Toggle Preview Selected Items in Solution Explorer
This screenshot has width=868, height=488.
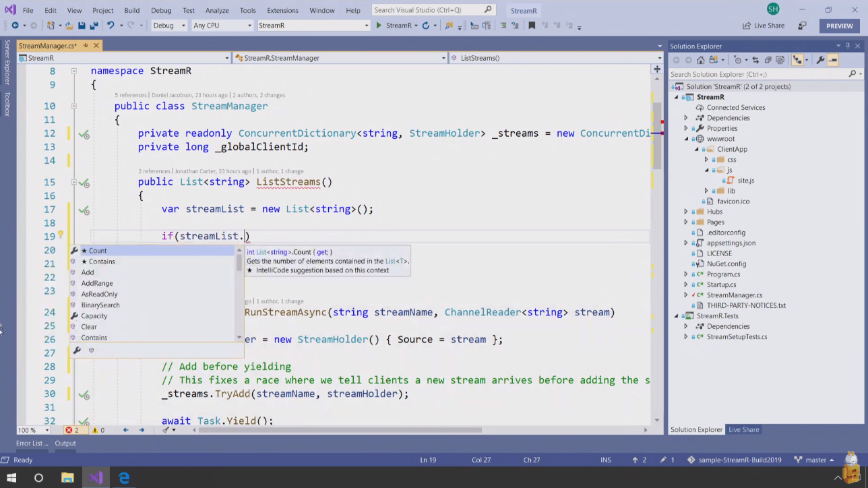pyautogui.click(x=833, y=60)
